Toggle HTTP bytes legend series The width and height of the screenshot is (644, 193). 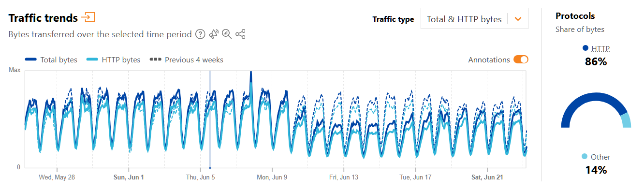click(x=113, y=60)
